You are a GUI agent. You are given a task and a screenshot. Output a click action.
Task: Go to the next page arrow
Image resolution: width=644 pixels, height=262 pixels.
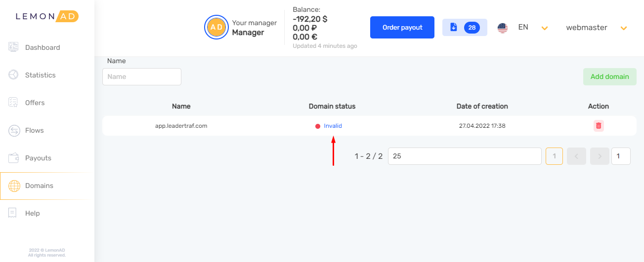point(600,156)
